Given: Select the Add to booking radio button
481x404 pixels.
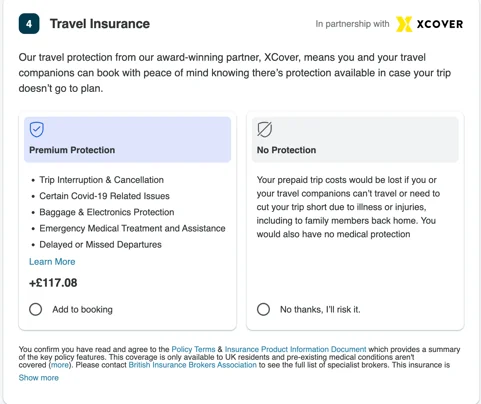Looking at the screenshot, I should [36, 309].
